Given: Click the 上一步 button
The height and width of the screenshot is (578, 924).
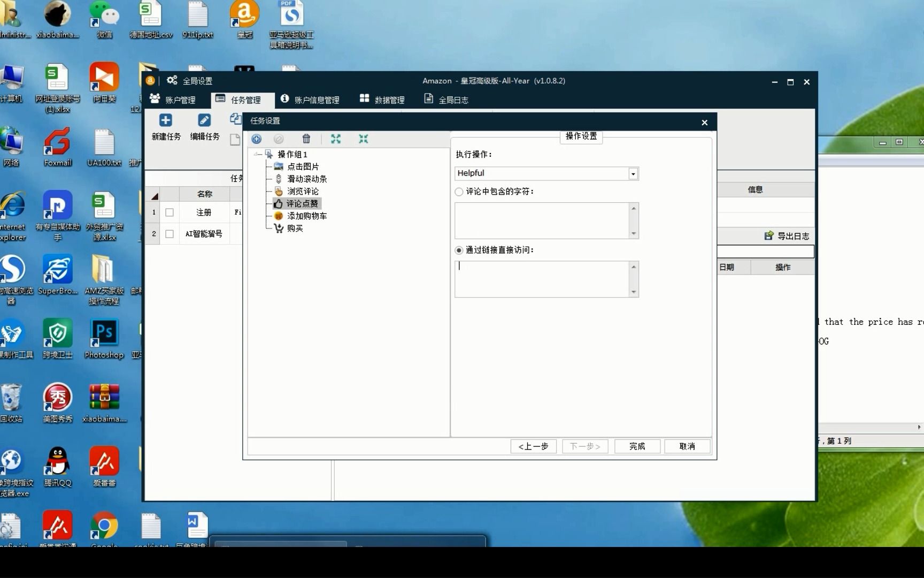Looking at the screenshot, I should (x=534, y=446).
